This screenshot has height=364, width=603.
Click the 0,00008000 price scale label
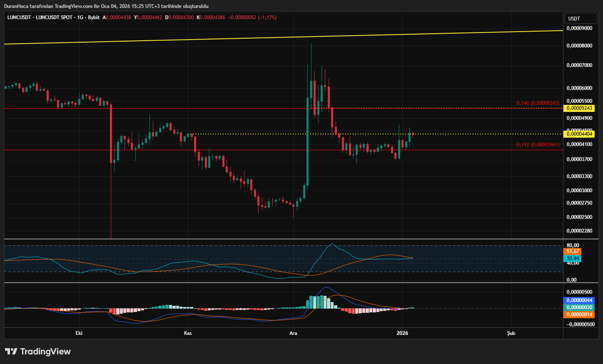point(580,46)
